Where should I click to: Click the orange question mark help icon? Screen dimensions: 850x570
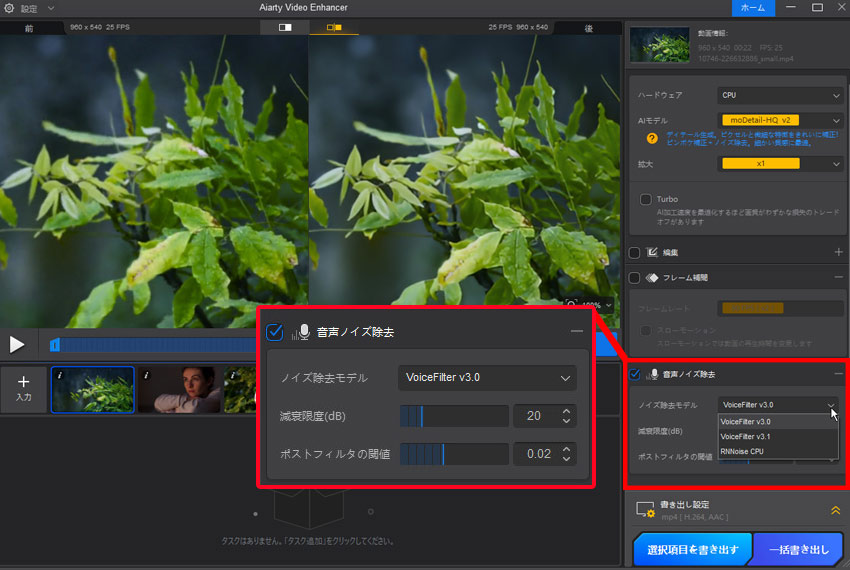click(652, 139)
